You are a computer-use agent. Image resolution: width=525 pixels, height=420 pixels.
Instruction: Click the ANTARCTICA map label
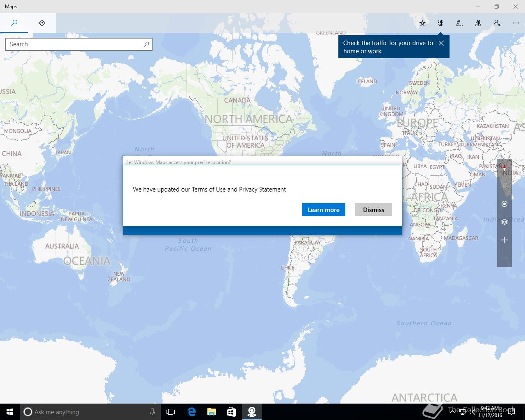click(x=425, y=397)
